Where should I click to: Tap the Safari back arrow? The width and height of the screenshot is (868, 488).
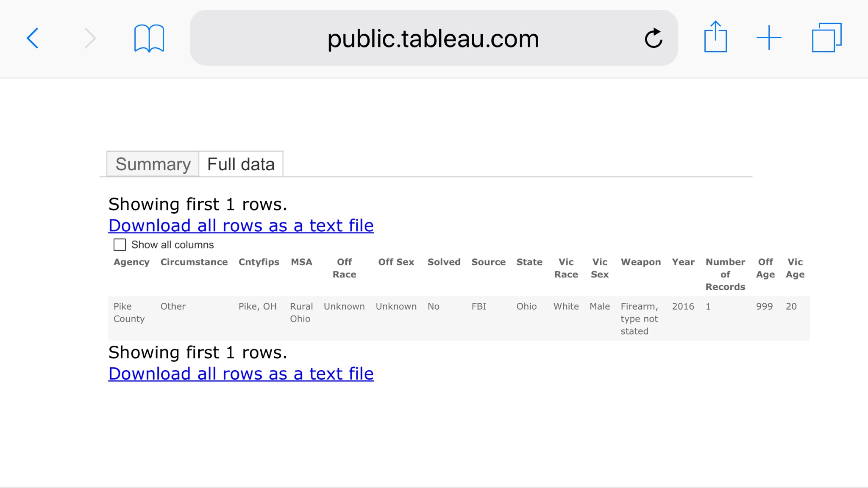coord(33,38)
